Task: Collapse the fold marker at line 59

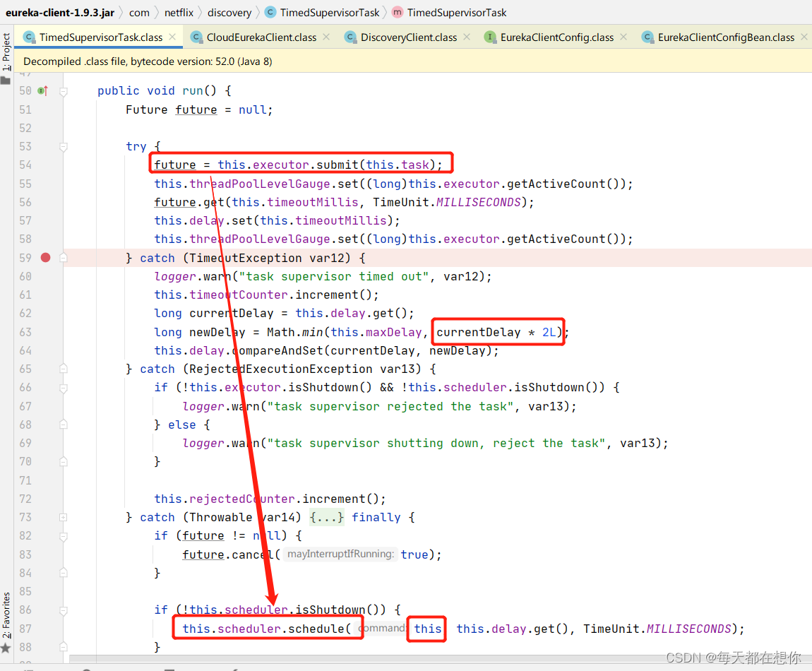Action: point(64,258)
